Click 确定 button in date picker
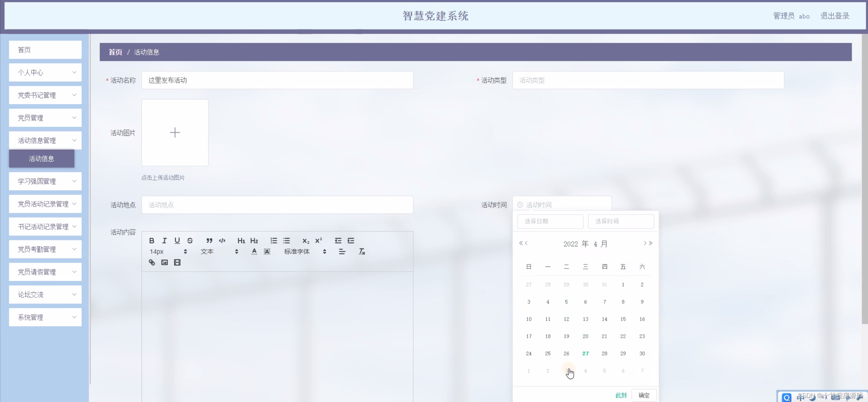This screenshot has height=402, width=868. [x=644, y=395]
